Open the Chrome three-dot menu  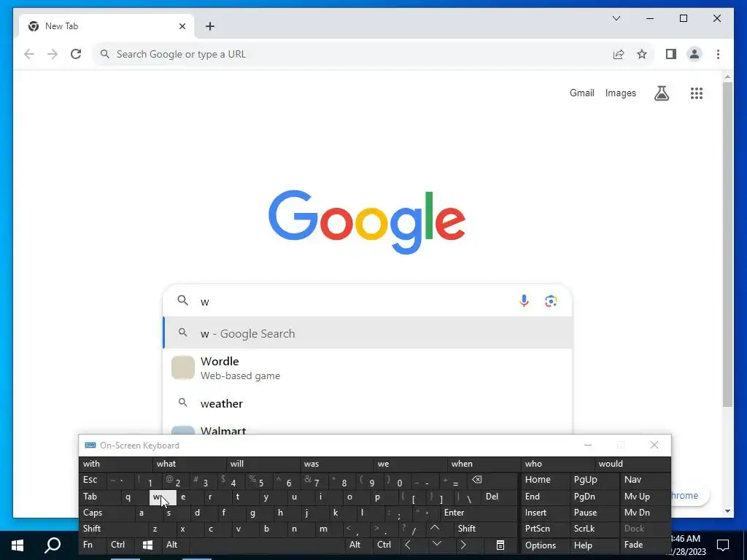[x=718, y=54]
